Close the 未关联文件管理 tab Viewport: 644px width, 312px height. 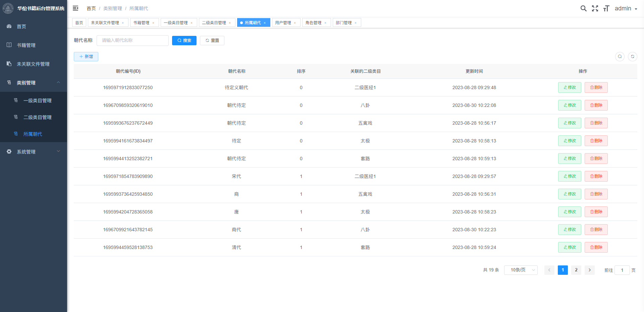click(123, 23)
